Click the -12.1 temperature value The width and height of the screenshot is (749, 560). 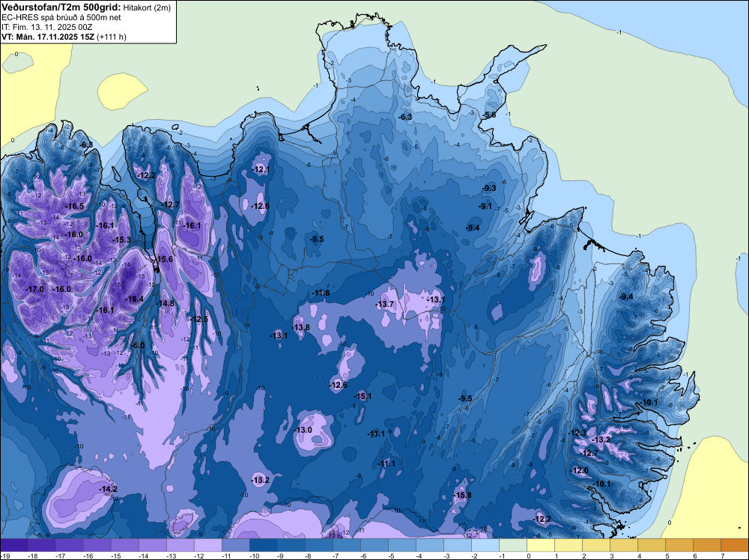(261, 169)
